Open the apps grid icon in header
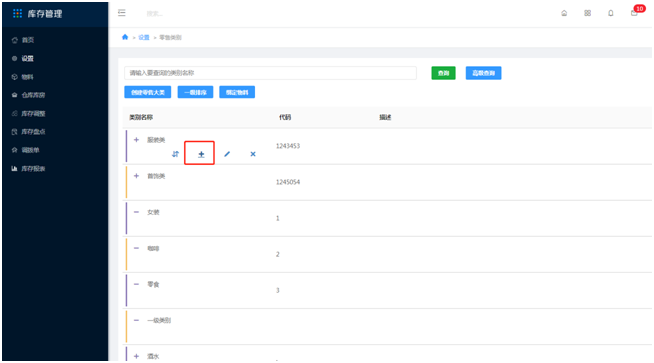 587,13
